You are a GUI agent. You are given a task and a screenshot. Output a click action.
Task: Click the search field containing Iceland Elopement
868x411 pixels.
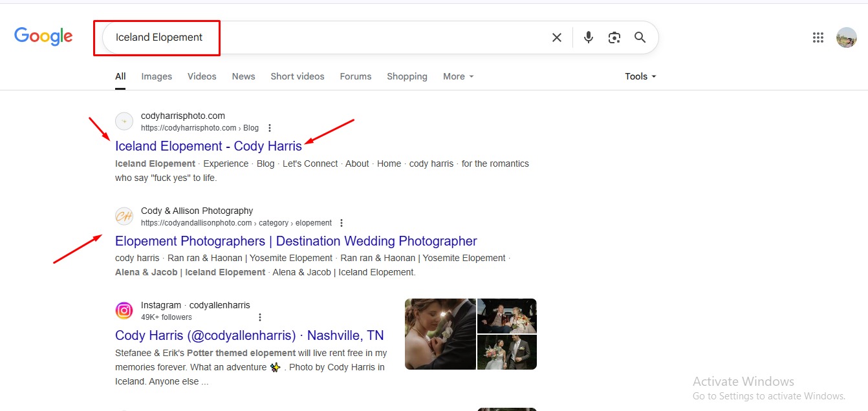click(323, 37)
